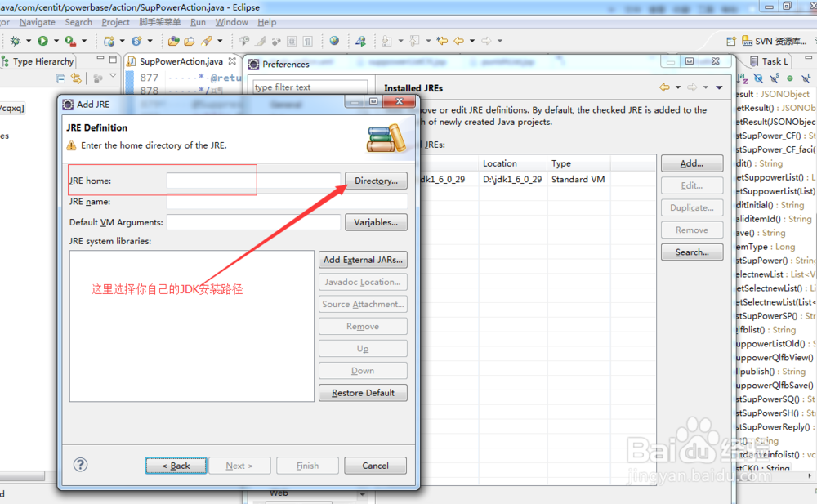This screenshot has width=817, height=504.
Task: Click the Directory... button
Action: (376, 181)
